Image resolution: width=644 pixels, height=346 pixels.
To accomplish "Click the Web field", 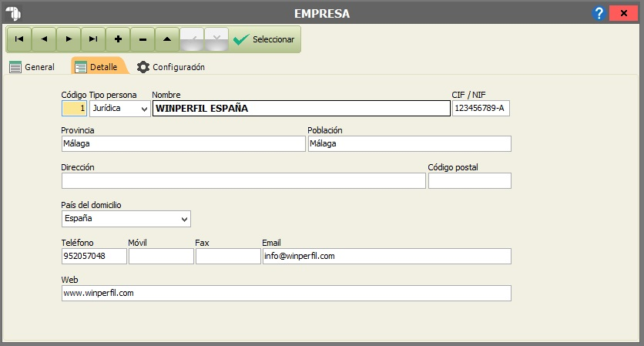I will tap(287, 293).
